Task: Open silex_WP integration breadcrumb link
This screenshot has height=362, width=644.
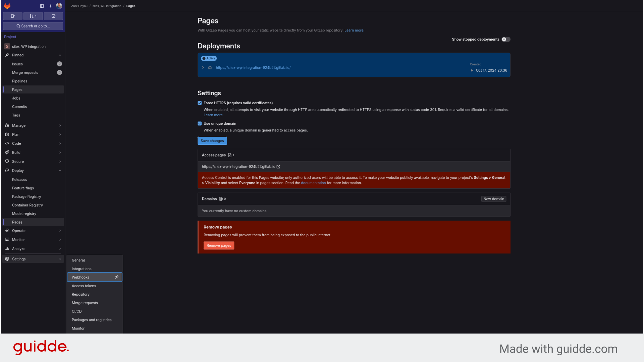Action: [x=107, y=6]
